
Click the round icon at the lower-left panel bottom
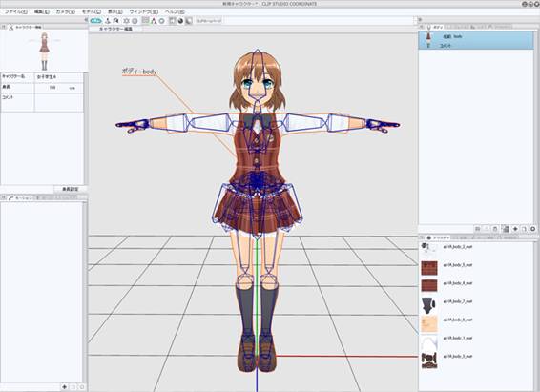(x=82, y=387)
